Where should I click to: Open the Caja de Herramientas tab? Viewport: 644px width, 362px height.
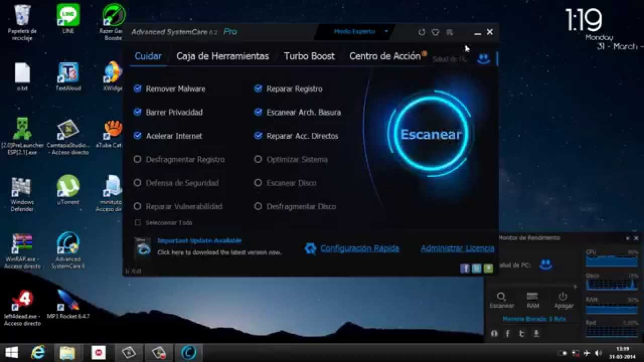pos(222,56)
